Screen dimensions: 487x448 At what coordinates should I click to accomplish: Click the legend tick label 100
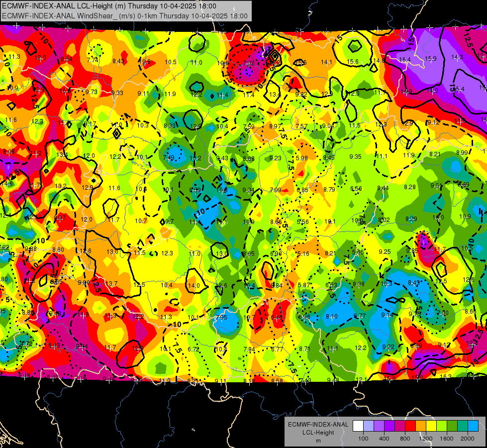[x=363, y=439]
